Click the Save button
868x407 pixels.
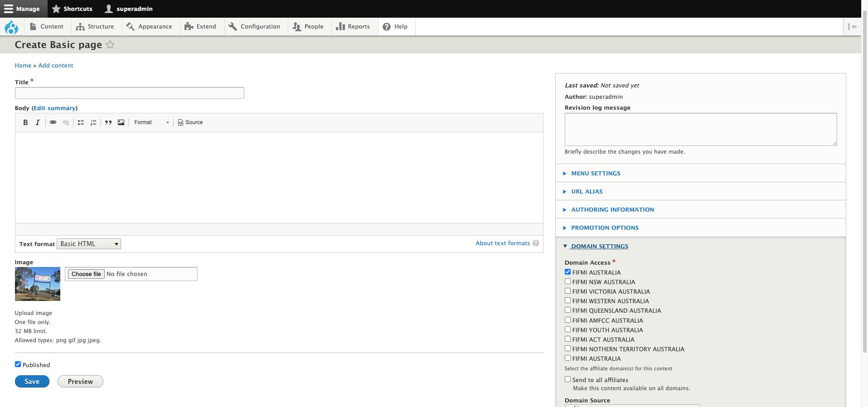click(32, 382)
